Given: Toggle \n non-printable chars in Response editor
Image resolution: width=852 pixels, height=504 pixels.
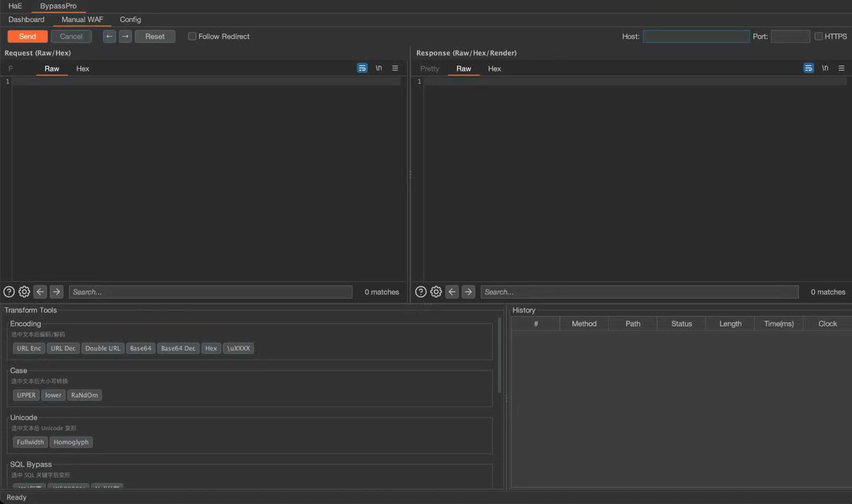Looking at the screenshot, I should click(x=825, y=68).
